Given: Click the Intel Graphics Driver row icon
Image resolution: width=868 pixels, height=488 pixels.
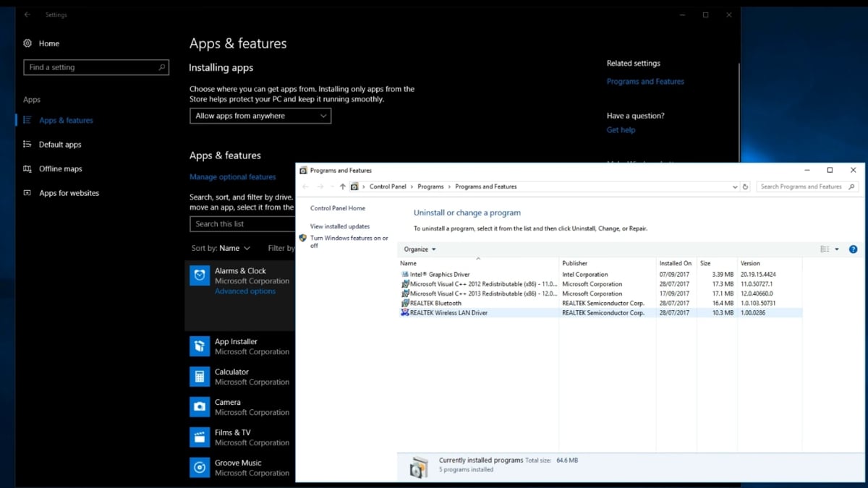Looking at the screenshot, I should coord(405,275).
